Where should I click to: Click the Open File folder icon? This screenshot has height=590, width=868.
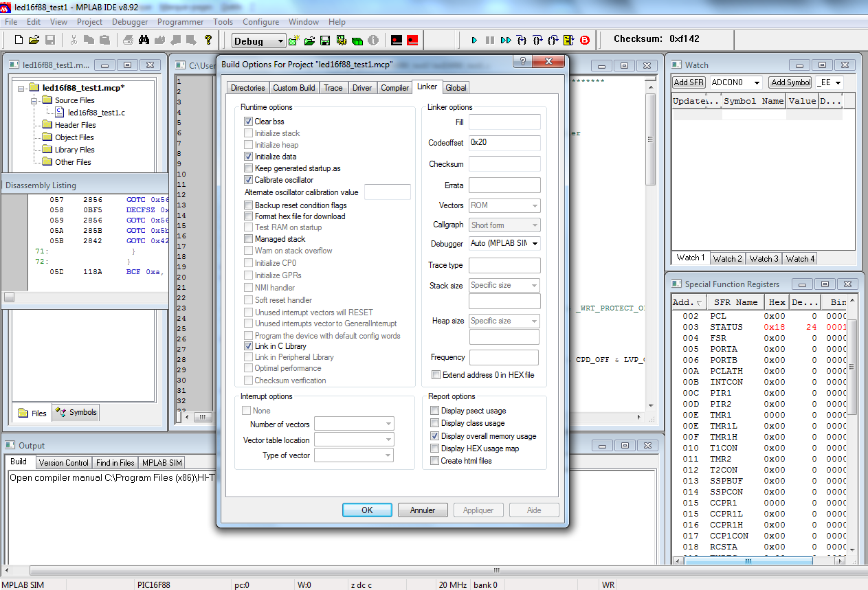click(x=34, y=41)
